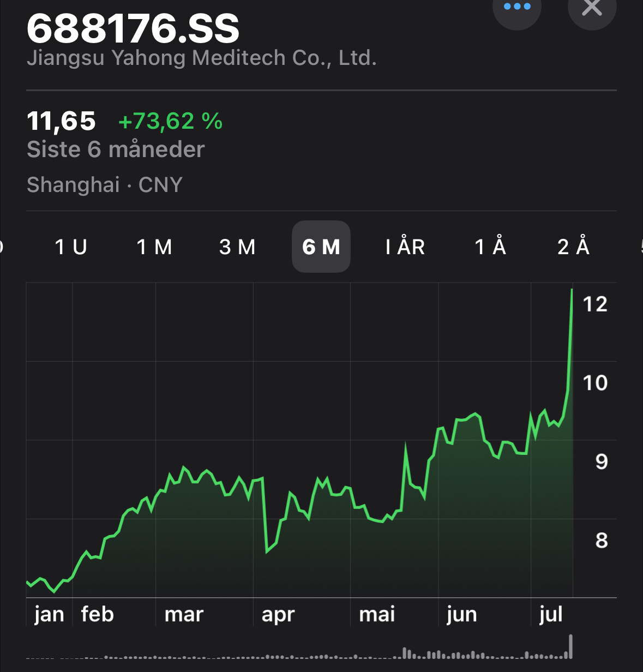Select the 1 M time range

[154, 247]
